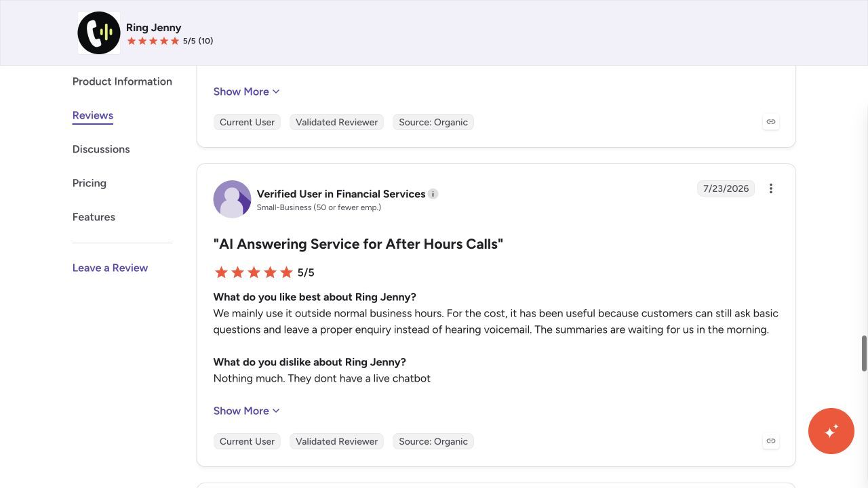The width and height of the screenshot is (868, 488).
Task: Click the 7/23/2026 review date badge
Action: 726,188
